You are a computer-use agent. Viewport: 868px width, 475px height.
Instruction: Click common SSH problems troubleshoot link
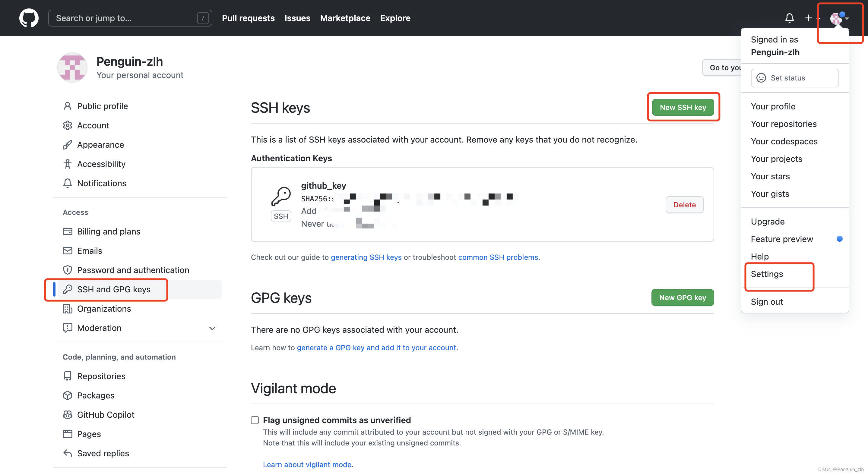click(x=498, y=257)
